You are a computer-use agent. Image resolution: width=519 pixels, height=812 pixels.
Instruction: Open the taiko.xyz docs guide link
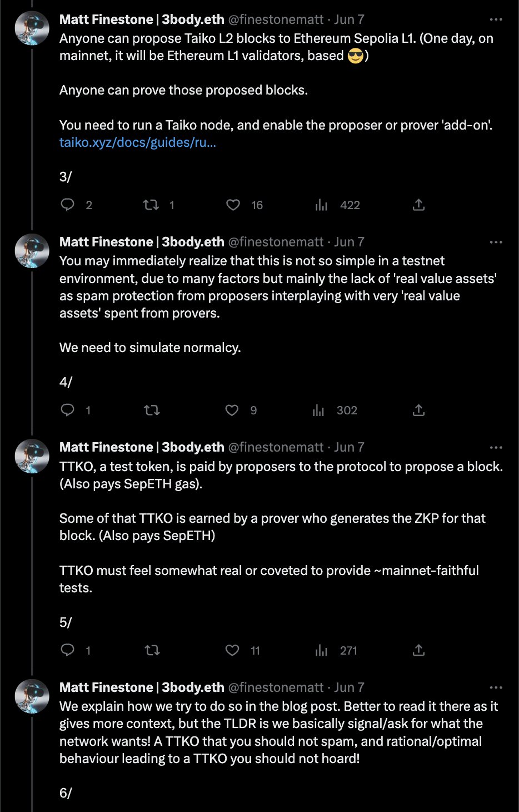click(x=137, y=142)
